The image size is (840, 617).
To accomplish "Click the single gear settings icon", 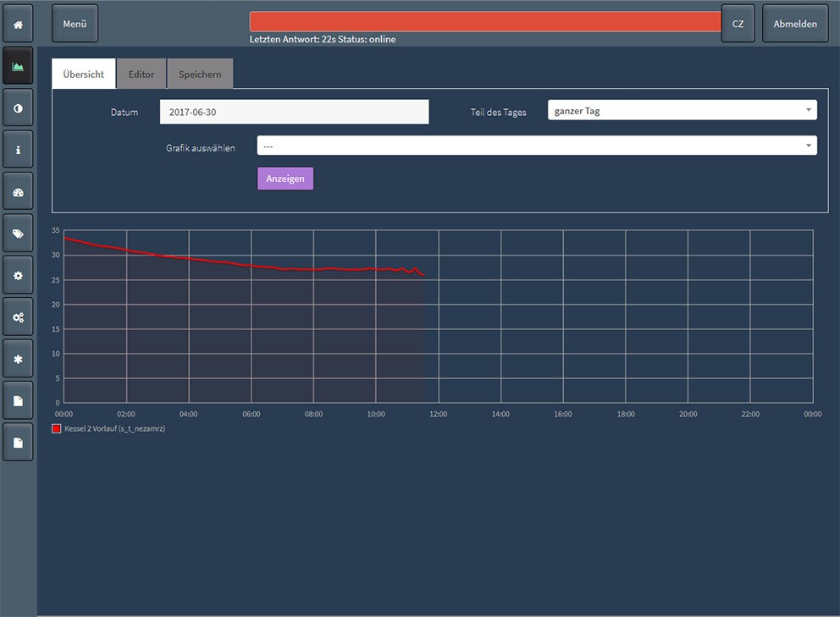I will pos(18,276).
